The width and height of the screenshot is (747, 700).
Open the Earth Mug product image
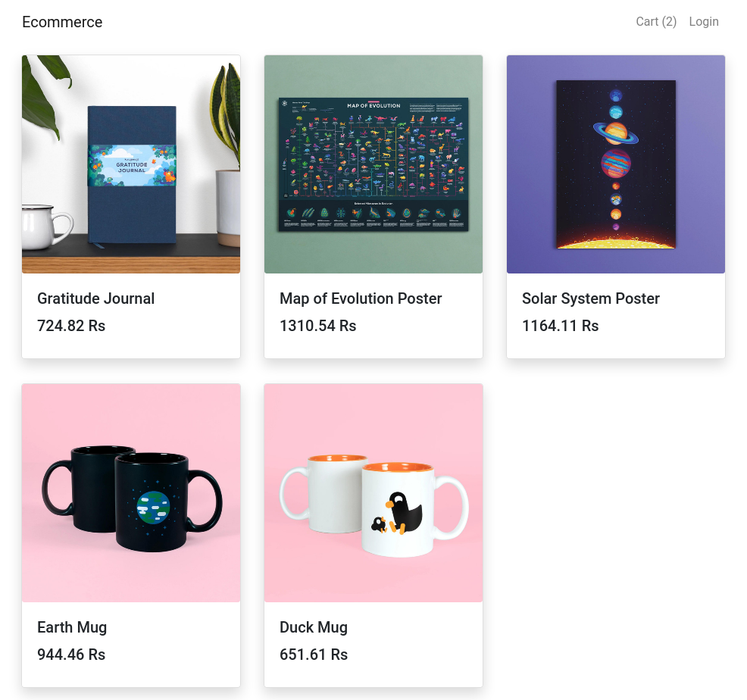[131, 493]
